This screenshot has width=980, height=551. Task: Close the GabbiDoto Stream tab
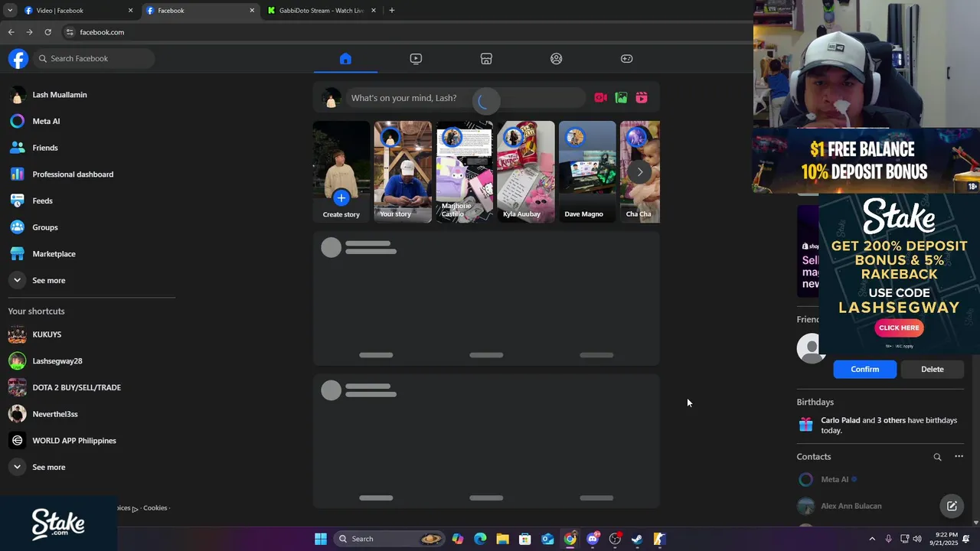point(374,11)
